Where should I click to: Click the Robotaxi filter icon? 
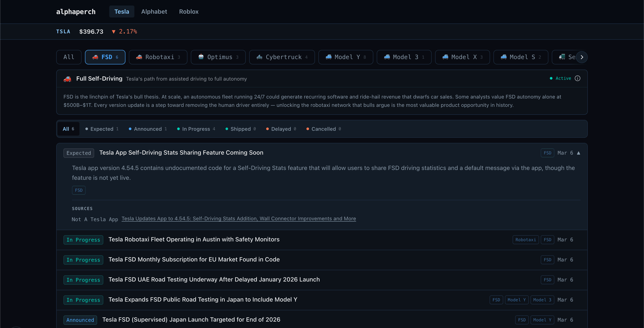[x=139, y=57]
